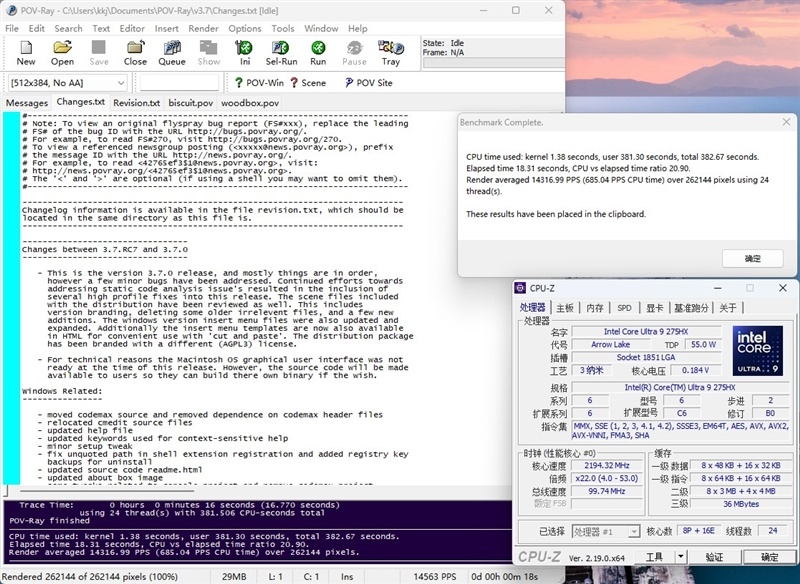Open the Tools menu
The image size is (800, 584).
(283, 29)
